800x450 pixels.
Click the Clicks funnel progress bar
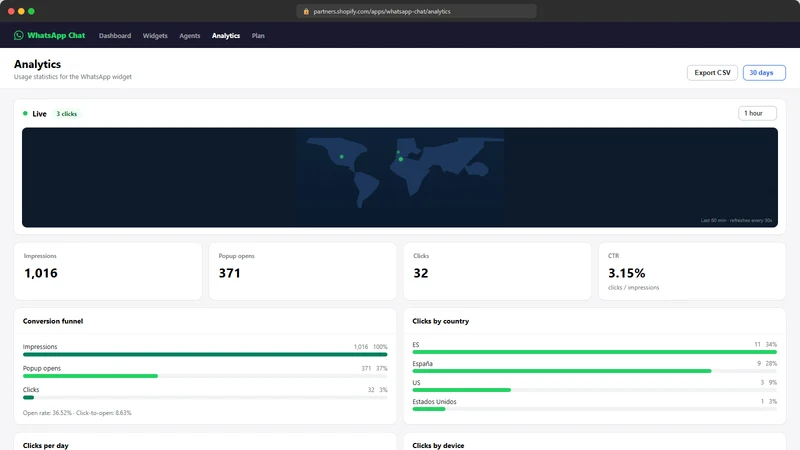[205, 397]
